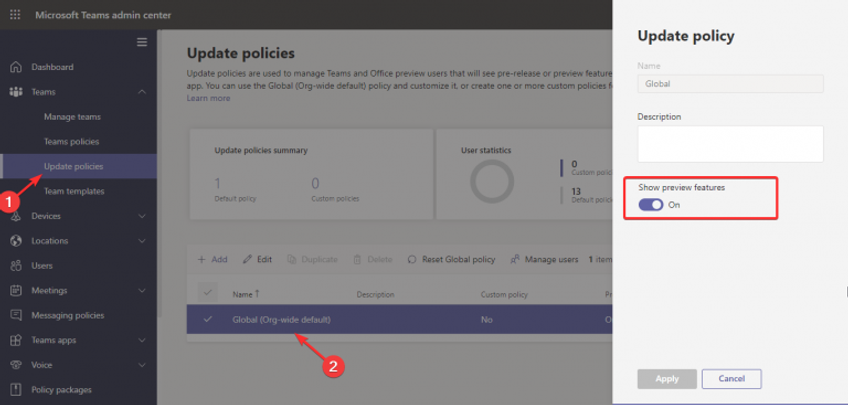Open Manage teams in the sidebar
This screenshot has height=405, width=848.
[x=72, y=117]
